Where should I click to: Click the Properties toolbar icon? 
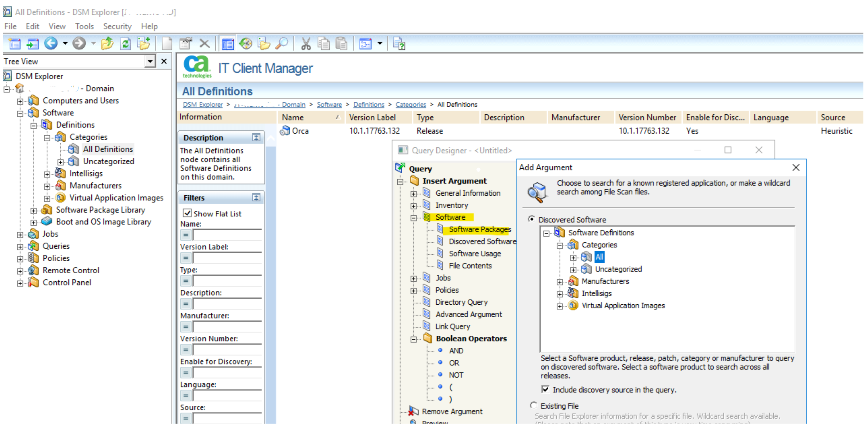[x=185, y=43]
